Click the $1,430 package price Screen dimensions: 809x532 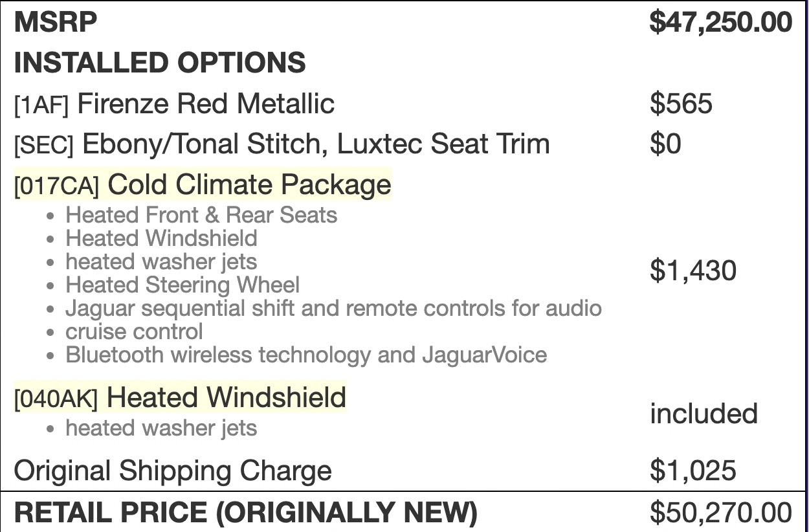pos(693,270)
